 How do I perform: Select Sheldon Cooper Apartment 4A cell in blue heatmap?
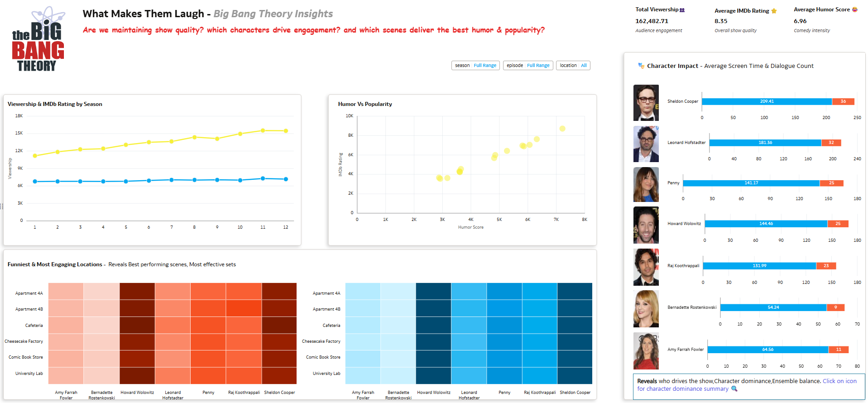pos(575,291)
